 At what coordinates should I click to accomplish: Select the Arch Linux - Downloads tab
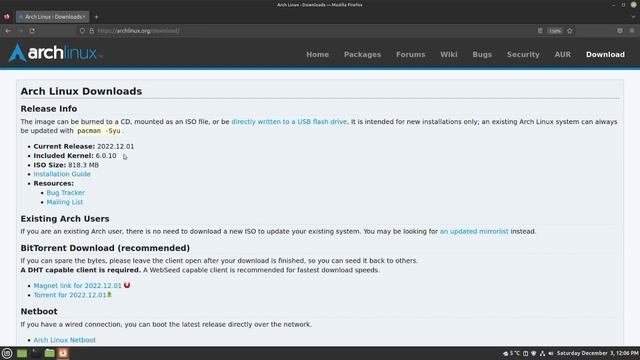point(52,17)
